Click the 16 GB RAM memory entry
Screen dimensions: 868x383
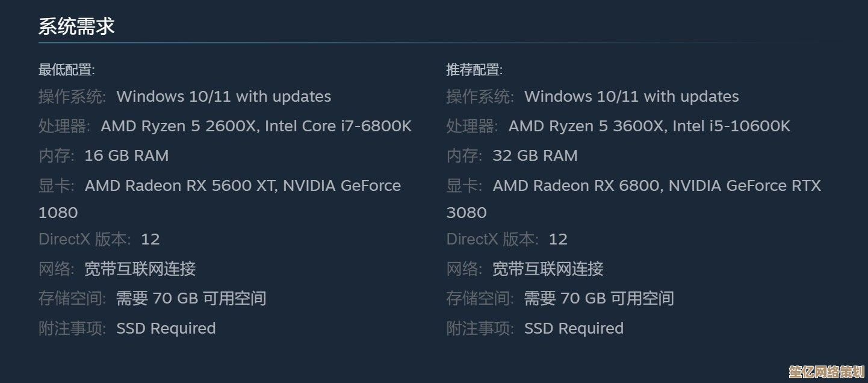point(126,155)
